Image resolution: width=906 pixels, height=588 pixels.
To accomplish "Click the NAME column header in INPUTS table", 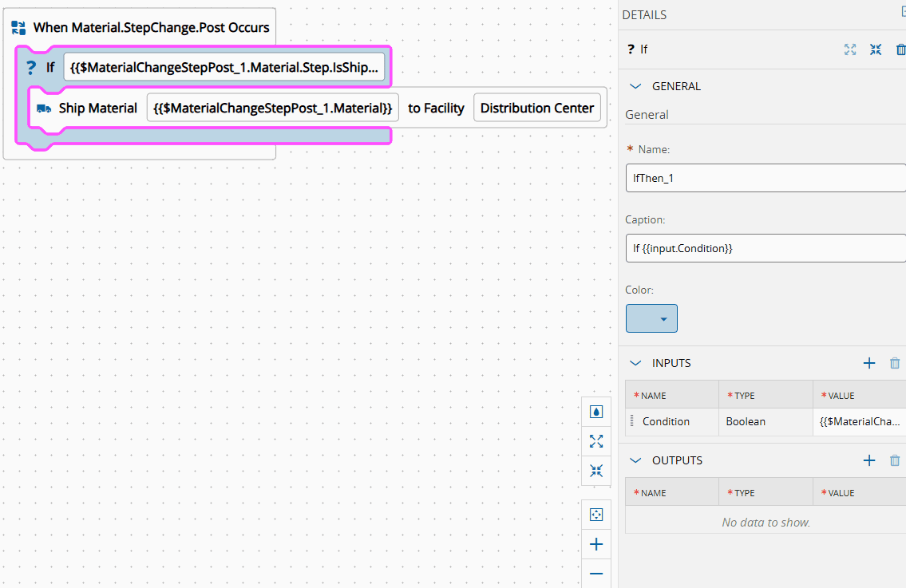I will 672,395.
